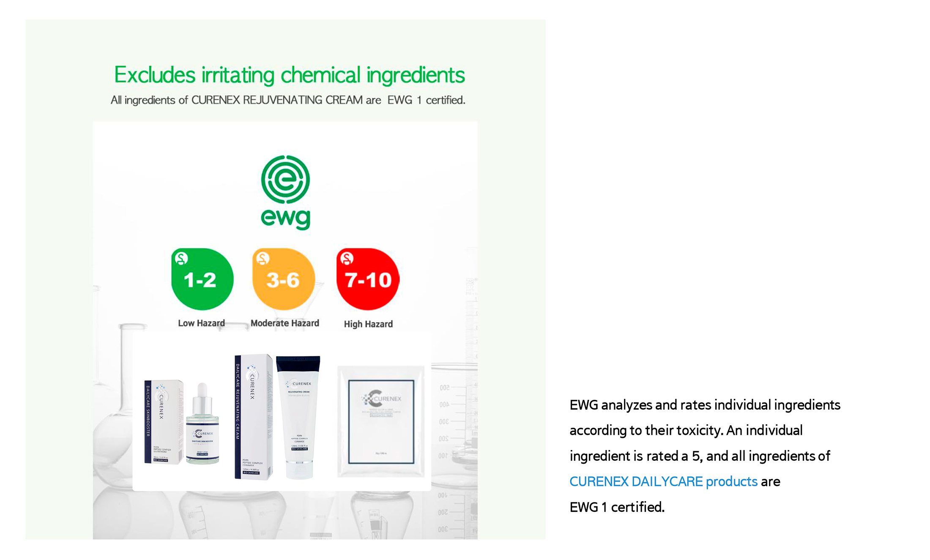Screen dimensions: 930x560
Task: Open the CURENEX DAILYCARE products link
Action: (663, 481)
